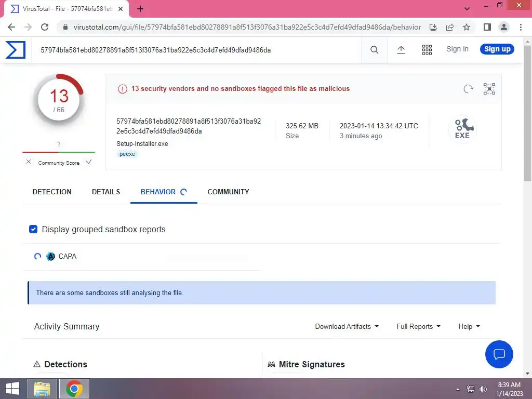Open a new browser tab
The height and width of the screenshot is (399, 532).
click(x=140, y=9)
